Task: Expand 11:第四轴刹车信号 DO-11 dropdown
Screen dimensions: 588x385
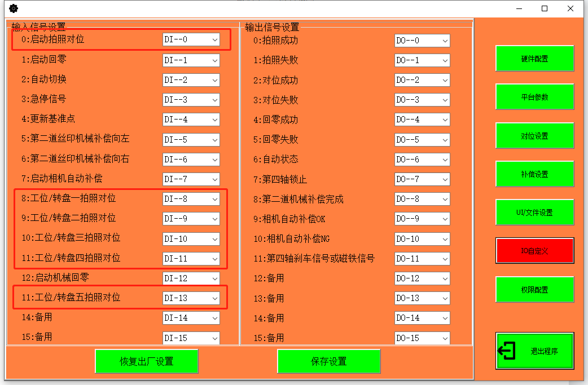Action: pyautogui.click(x=445, y=259)
